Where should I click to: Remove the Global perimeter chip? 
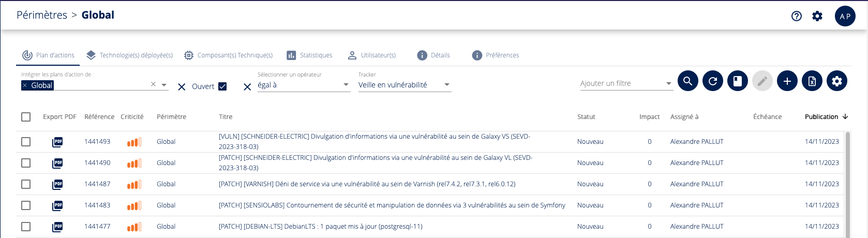(x=25, y=85)
